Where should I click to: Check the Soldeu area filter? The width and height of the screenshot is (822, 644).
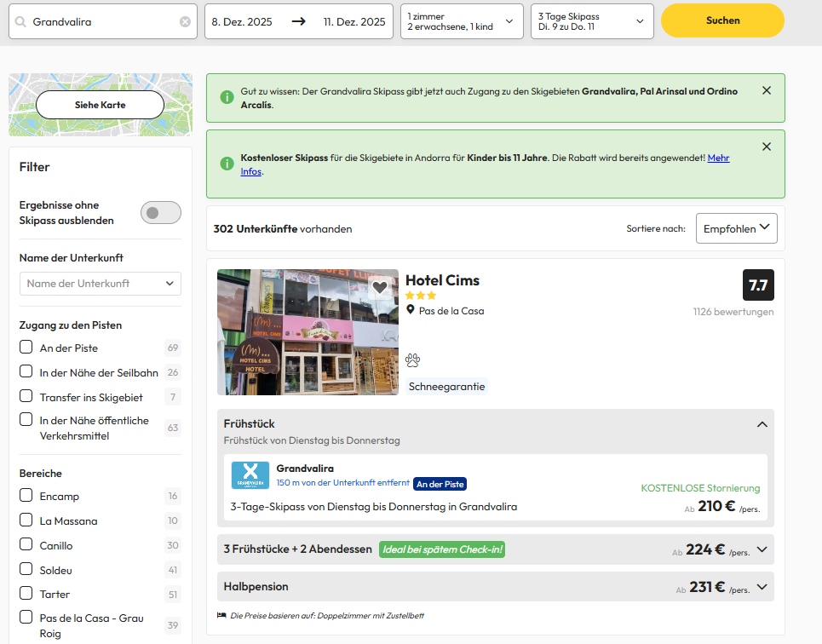pos(26,569)
